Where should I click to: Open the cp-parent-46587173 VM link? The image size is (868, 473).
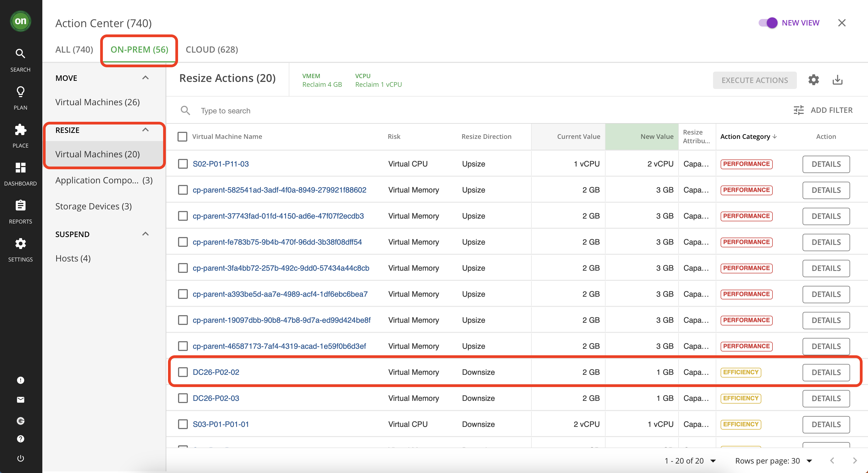pos(279,346)
